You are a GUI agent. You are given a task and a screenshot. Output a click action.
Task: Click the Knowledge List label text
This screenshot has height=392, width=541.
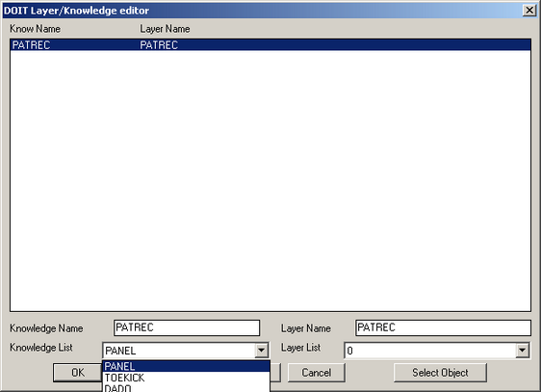(41, 348)
